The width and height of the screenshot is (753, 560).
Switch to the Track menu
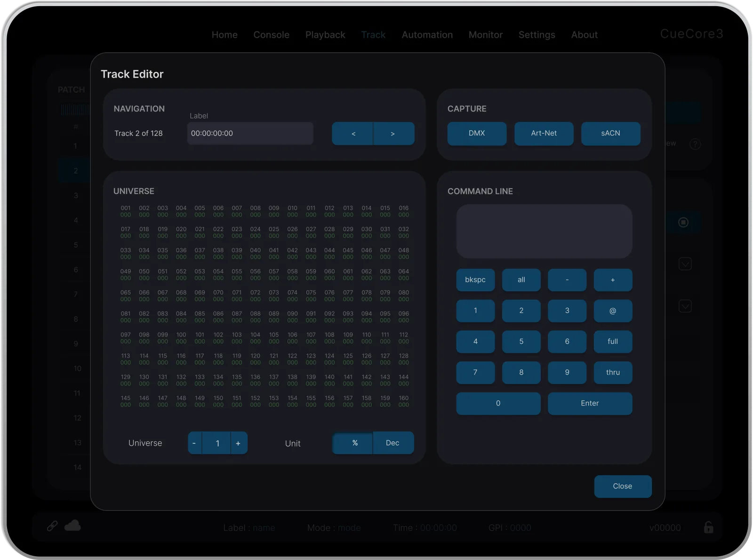(x=373, y=35)
